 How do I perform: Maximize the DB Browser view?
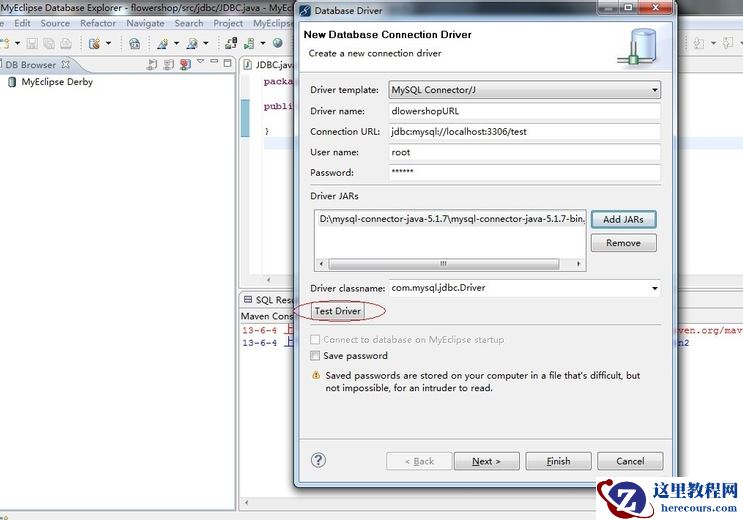228,63
